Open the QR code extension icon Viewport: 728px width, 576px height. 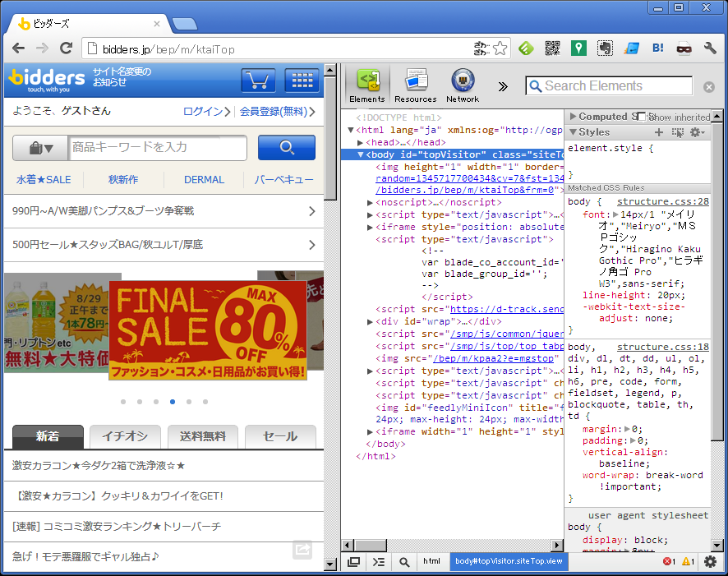(x=552, y=48)
